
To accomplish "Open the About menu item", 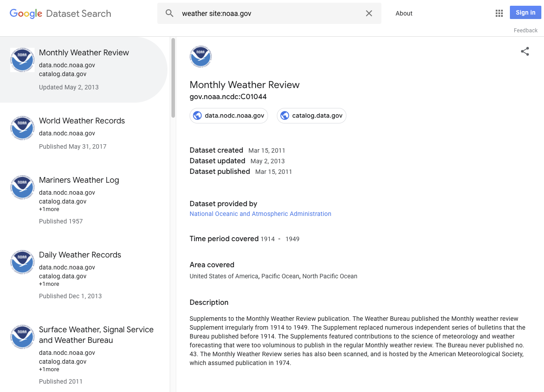I will [404, 13].
